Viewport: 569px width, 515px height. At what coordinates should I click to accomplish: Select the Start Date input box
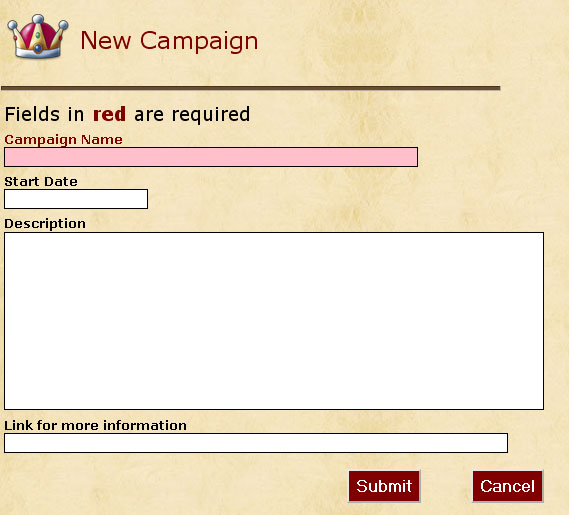pyautogui.click(x=76, y=199)
